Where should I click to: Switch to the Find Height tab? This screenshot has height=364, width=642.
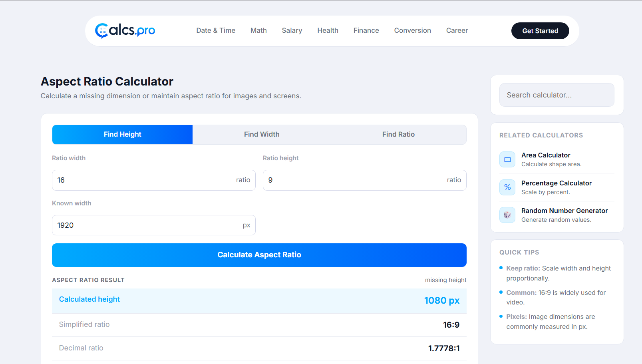(x=122, y=135)
